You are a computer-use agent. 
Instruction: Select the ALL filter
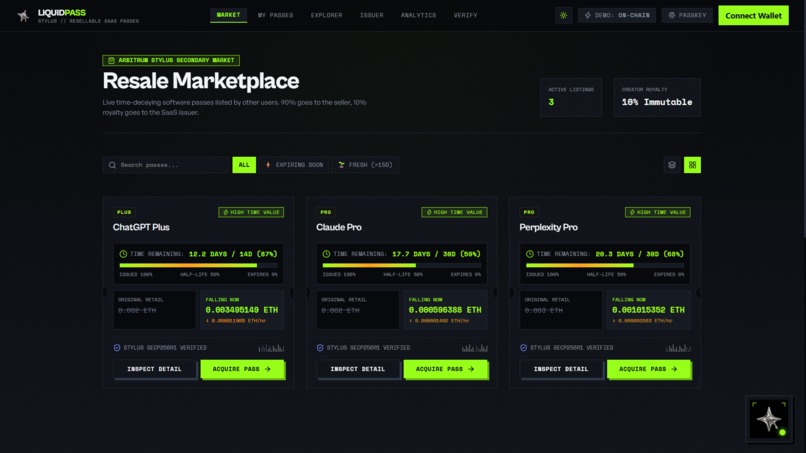[x=244, y=165]
